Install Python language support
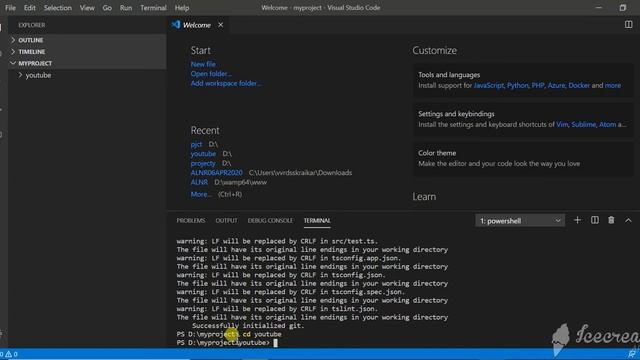The image size is (640, 360). [518, 85]
